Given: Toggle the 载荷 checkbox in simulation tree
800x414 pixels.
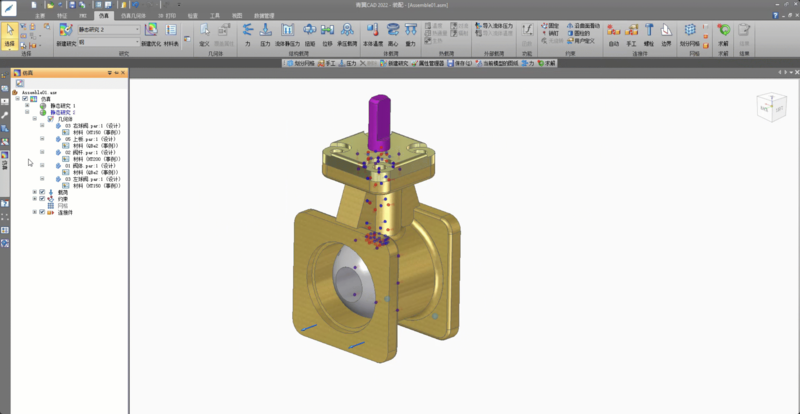Looking at the screenshot, I should click(x=42, y=192).
